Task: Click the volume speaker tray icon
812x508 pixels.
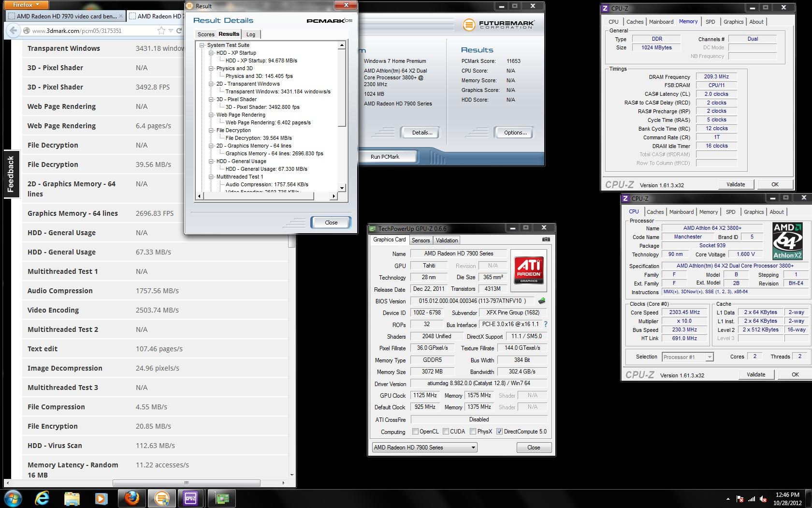Action: [763, 499]
